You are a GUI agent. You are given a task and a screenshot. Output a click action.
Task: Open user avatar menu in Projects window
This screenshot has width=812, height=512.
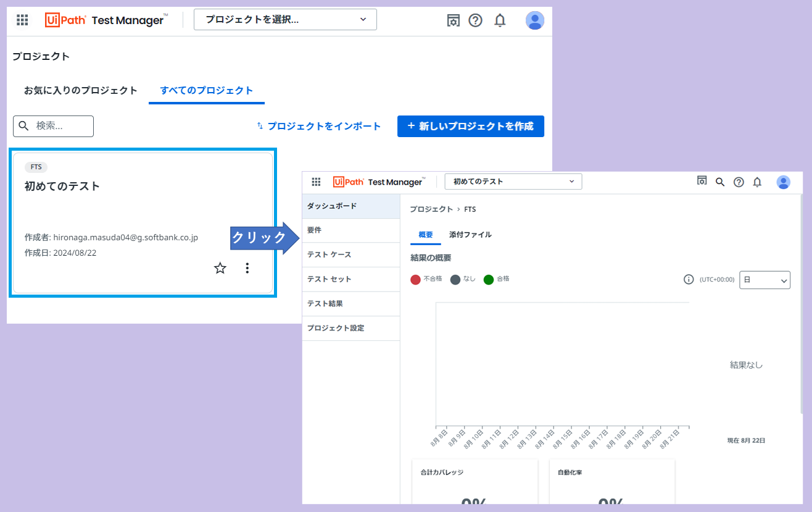535,20
